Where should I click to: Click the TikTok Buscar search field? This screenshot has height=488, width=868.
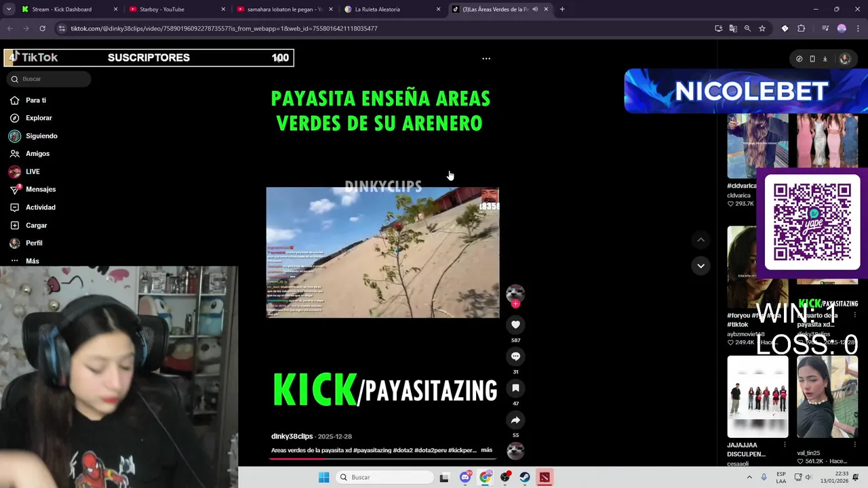point(49,79)
